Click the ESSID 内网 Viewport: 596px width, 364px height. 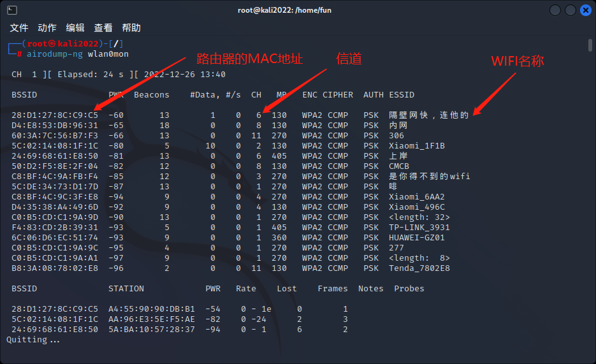click(398, 126)
